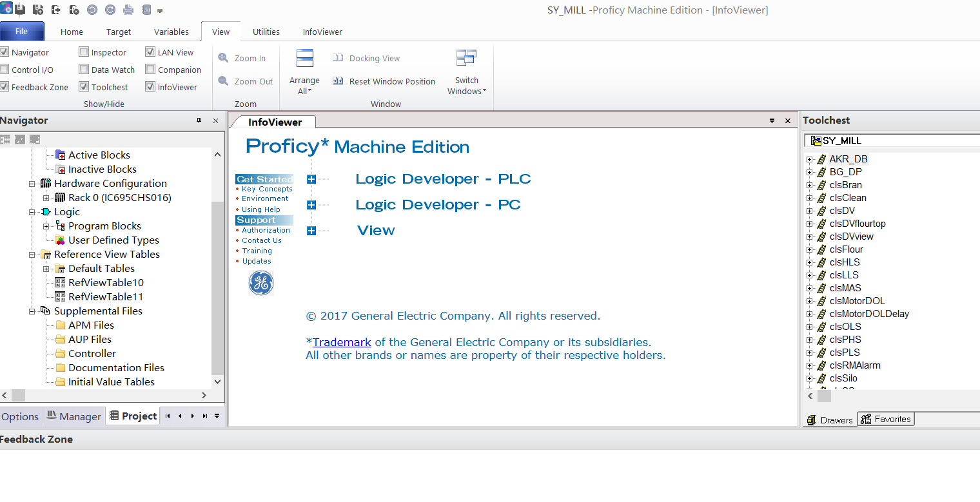
Task: Expand Rack 0 (IC695CHS016) node
Action: pos(46,198)
